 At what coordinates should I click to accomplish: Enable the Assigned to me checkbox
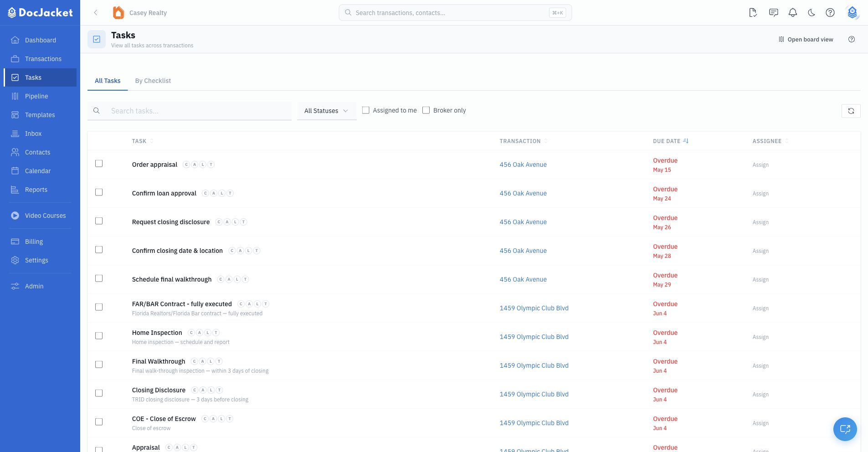[x=365, y=110]
